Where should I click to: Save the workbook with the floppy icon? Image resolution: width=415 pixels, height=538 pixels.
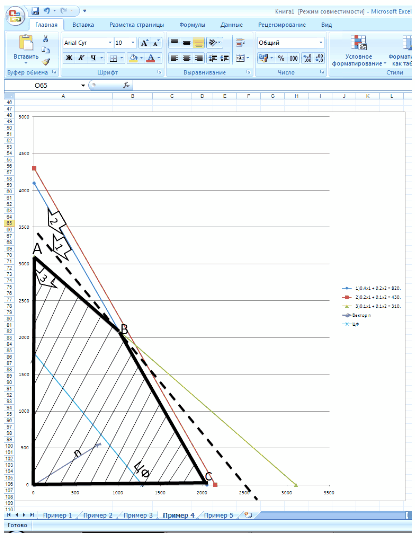pyautogui.click(x=35, y=11)
